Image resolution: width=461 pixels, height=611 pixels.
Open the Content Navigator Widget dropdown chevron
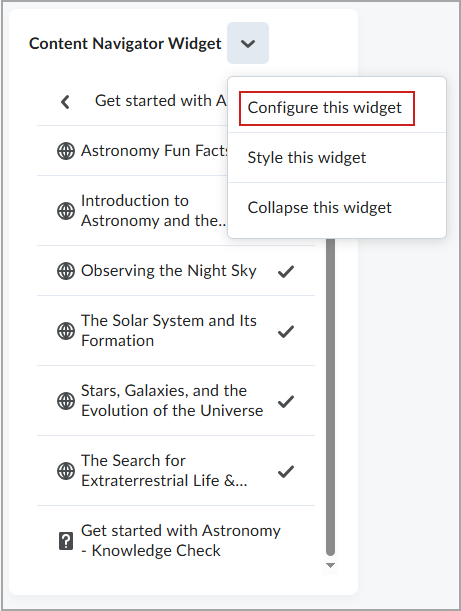click(248, 43)
